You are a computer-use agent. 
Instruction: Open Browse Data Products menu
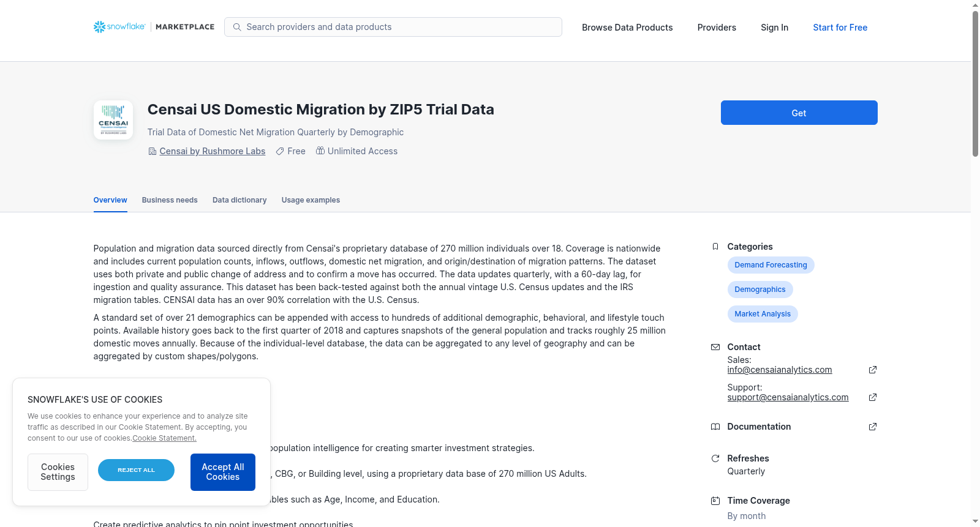[627, 28]
